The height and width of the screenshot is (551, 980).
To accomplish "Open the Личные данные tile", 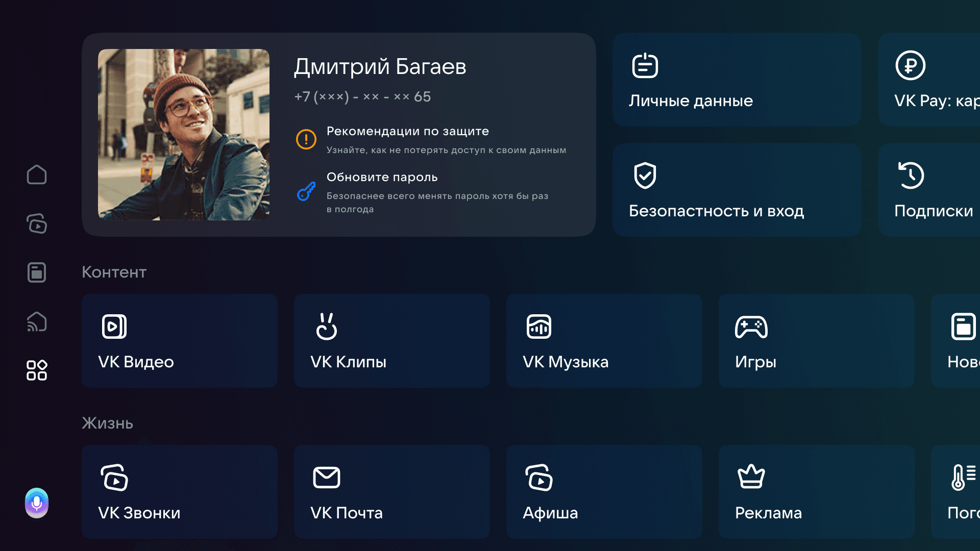I will point(737,80).
